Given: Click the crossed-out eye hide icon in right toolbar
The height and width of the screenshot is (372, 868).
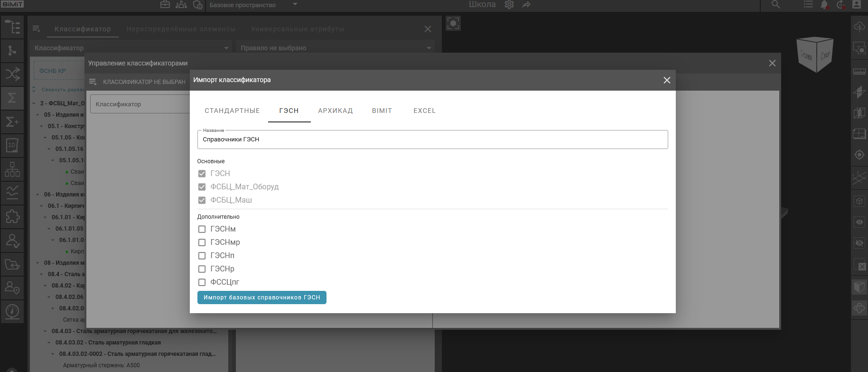Looking at the screenshot, I should click(859, 243).
